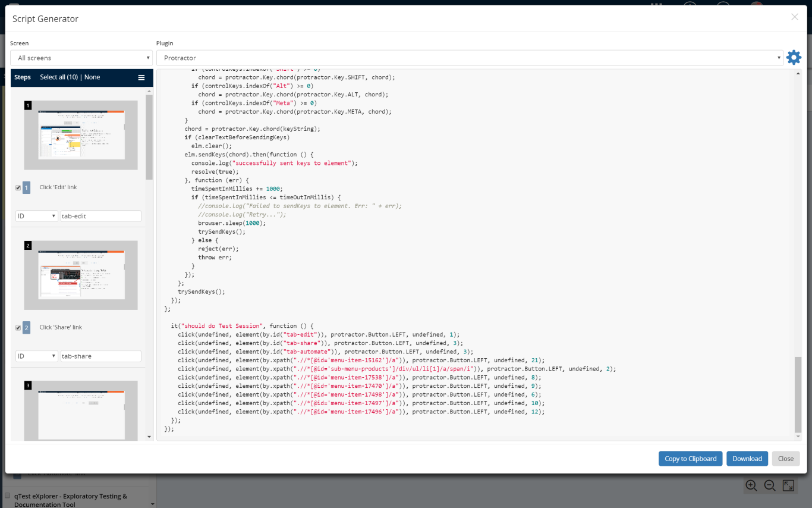
Task: Click the step 2 number badge
Action: [26, 328]
